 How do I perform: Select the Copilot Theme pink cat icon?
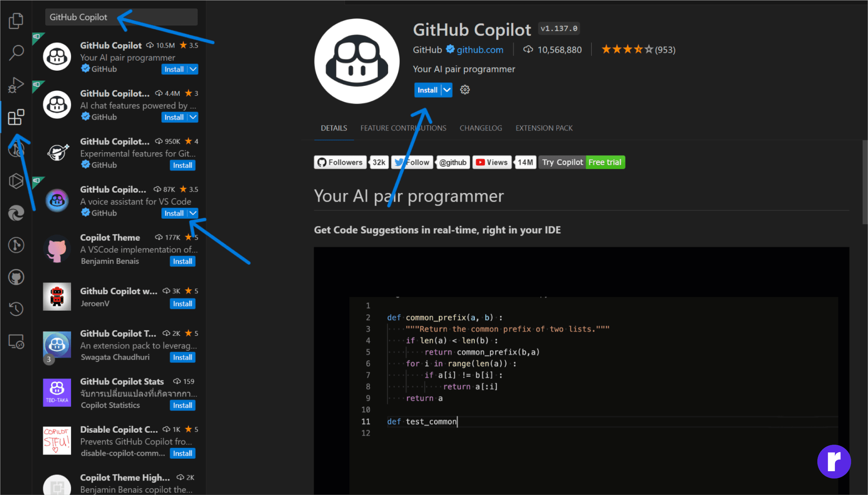(57, 248)
